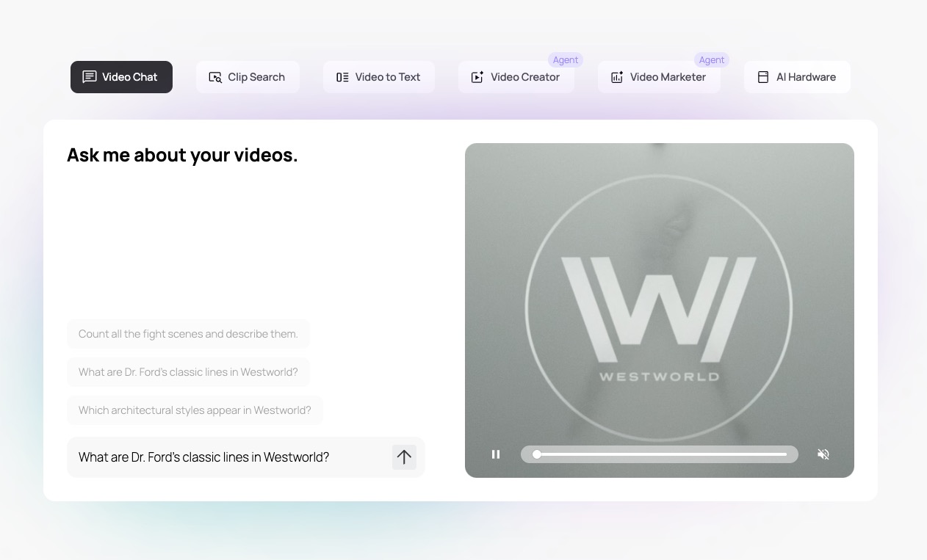This screenshot has height=560, width=927.
Task: Click the Video Chat speech bubble icon
Action: 90,77
